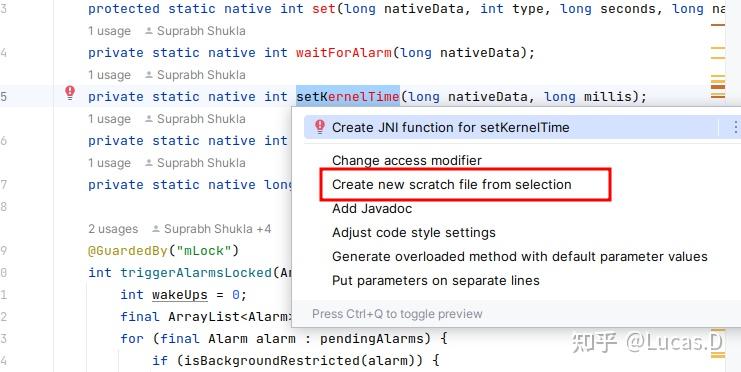Select Adjust code style settings

click(x=414, y=233)
